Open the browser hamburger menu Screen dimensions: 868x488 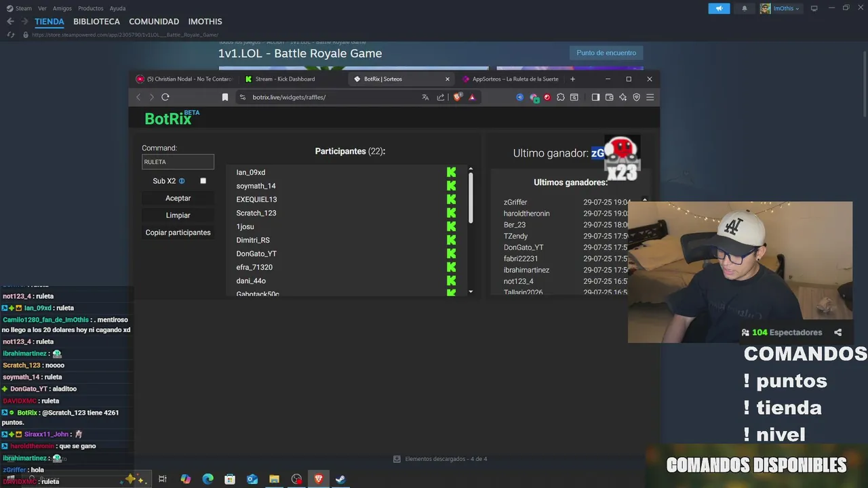[650, 97]
